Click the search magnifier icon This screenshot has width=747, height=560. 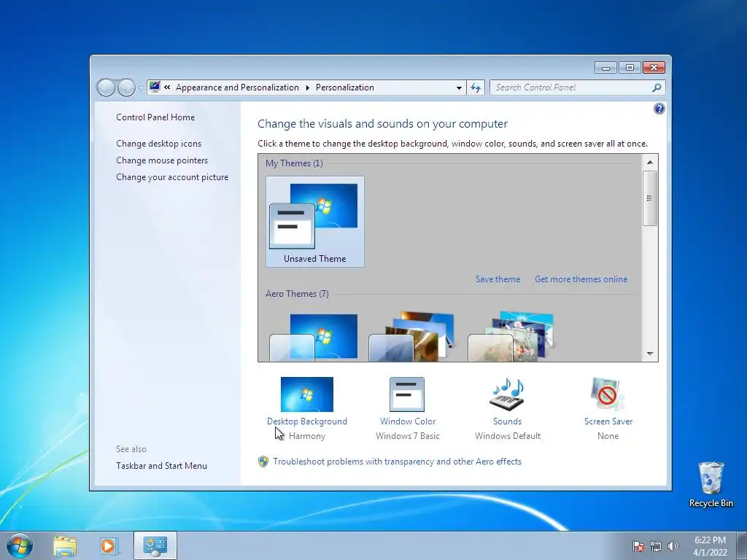(657, 87)
